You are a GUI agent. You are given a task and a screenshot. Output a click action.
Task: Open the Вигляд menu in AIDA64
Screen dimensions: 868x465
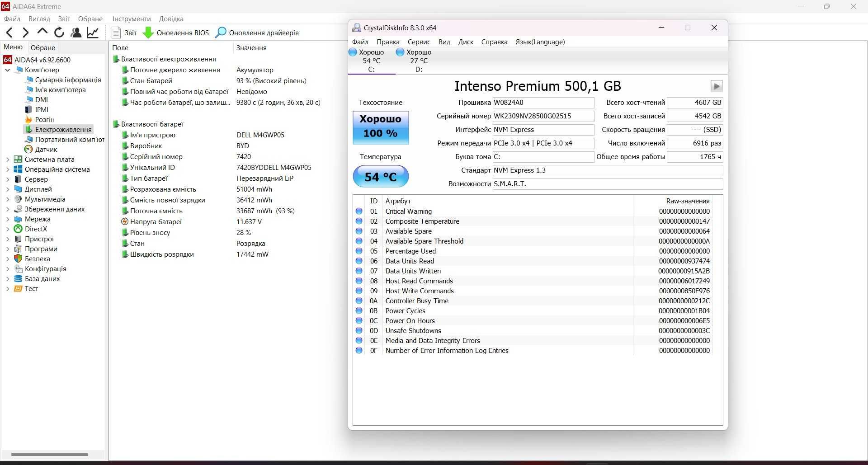pos(39,19)
